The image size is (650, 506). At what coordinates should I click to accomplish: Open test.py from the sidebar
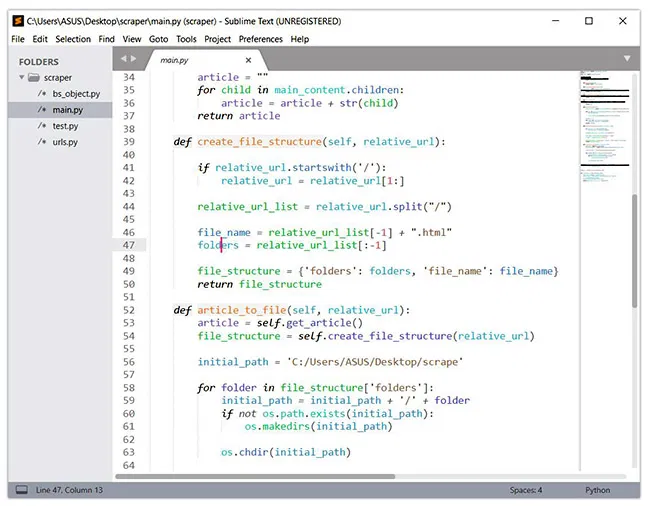tap(65, 126)
